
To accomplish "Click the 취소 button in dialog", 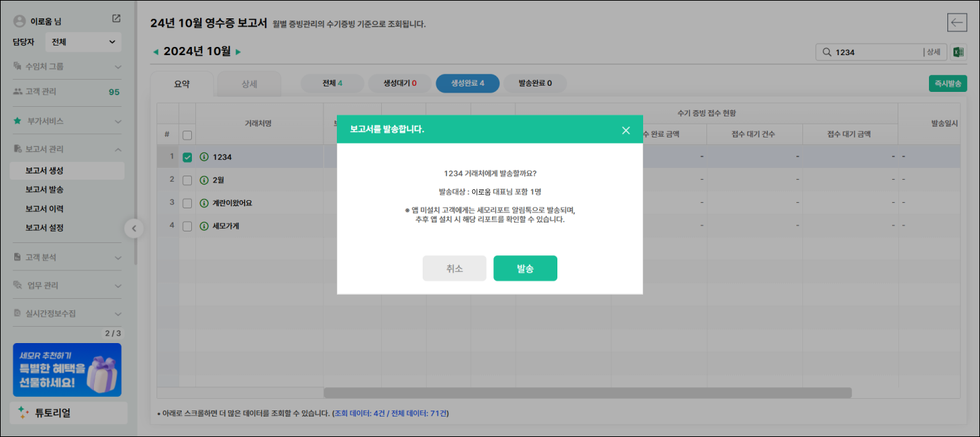I will 454,268.
